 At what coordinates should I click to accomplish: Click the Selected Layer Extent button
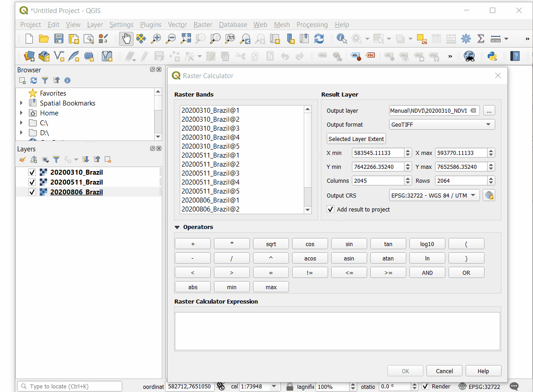(x=356, y=139)
